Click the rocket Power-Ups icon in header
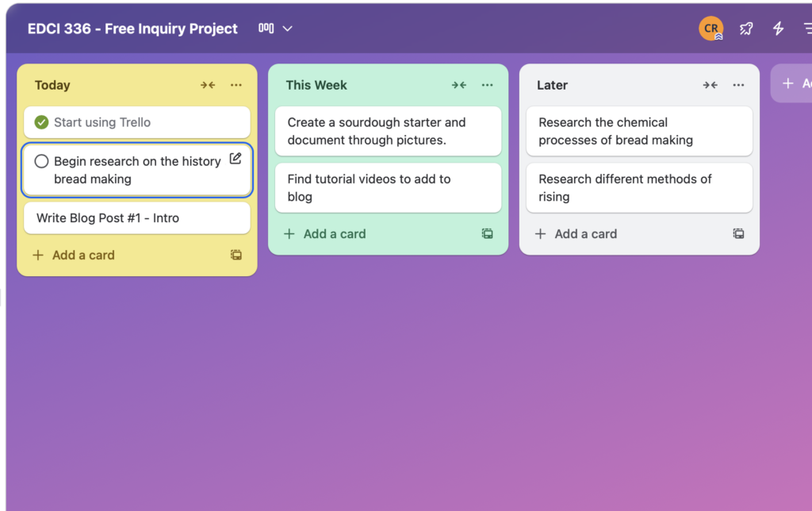 746,29
